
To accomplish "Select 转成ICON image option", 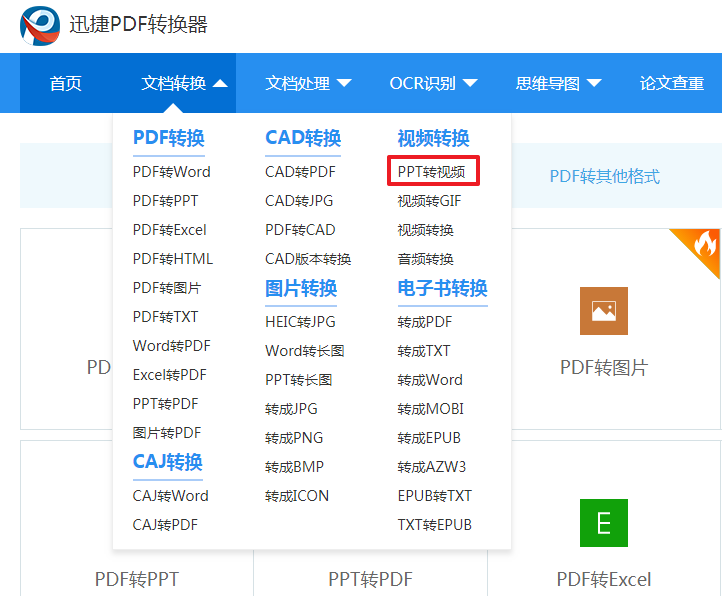I will tap(297, 496).
